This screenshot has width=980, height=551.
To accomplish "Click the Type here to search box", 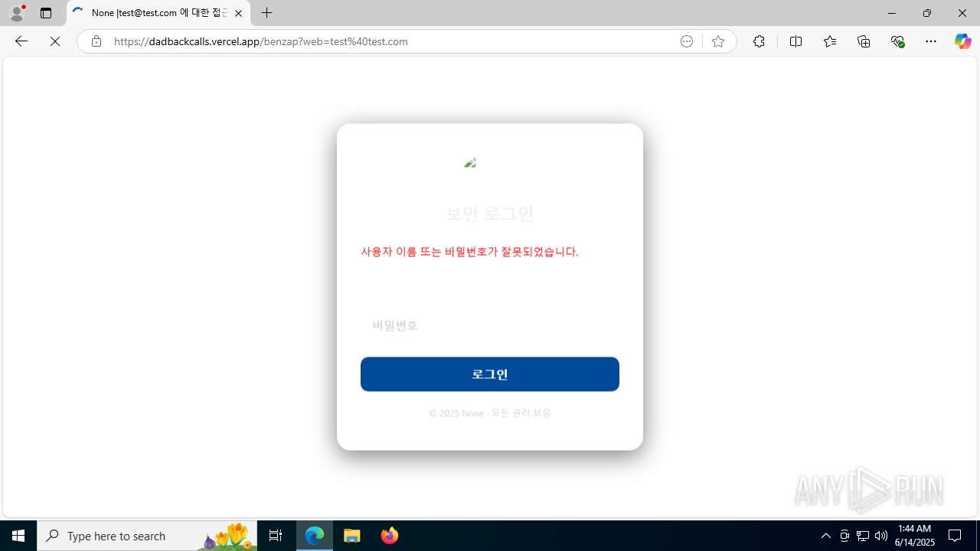I will [147, 536].
